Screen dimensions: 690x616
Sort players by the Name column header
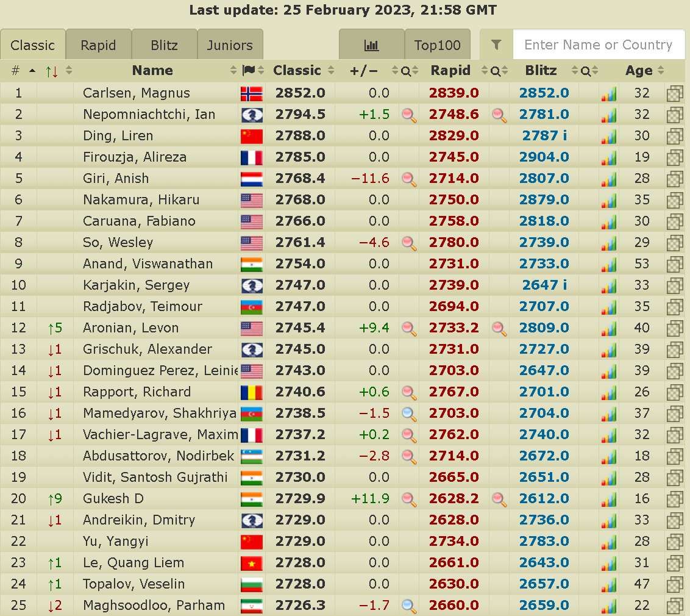pos(152,71)
